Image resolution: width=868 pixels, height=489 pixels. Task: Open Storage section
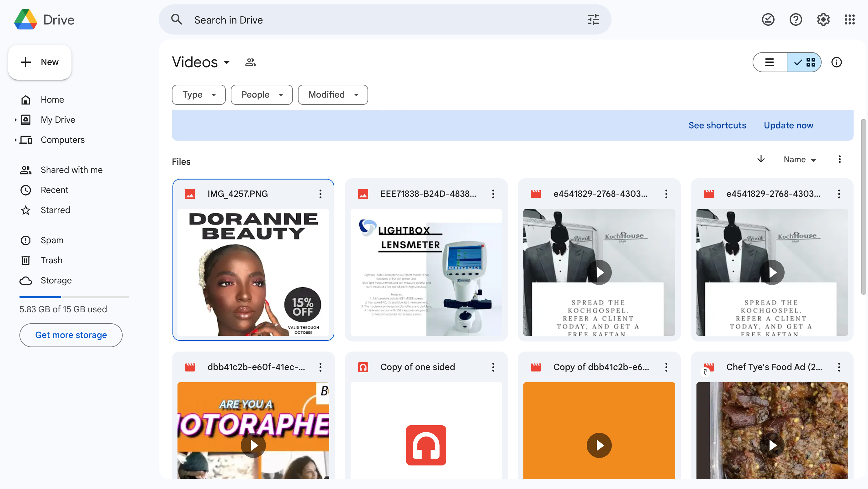click(x=56, y=281)
